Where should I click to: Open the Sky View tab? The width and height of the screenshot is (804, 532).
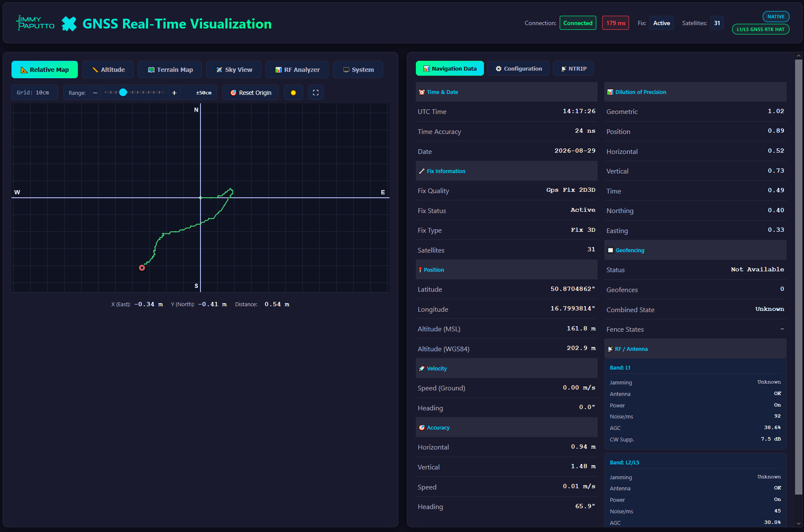tap(234, 70)
